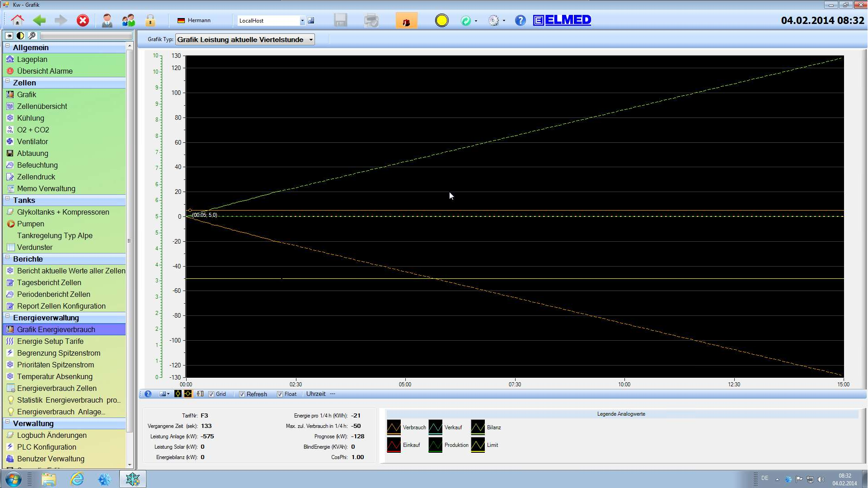Click the wrench icon in sidebar header
Viewport: 868px width, 488px height.
tap(32, 35)
